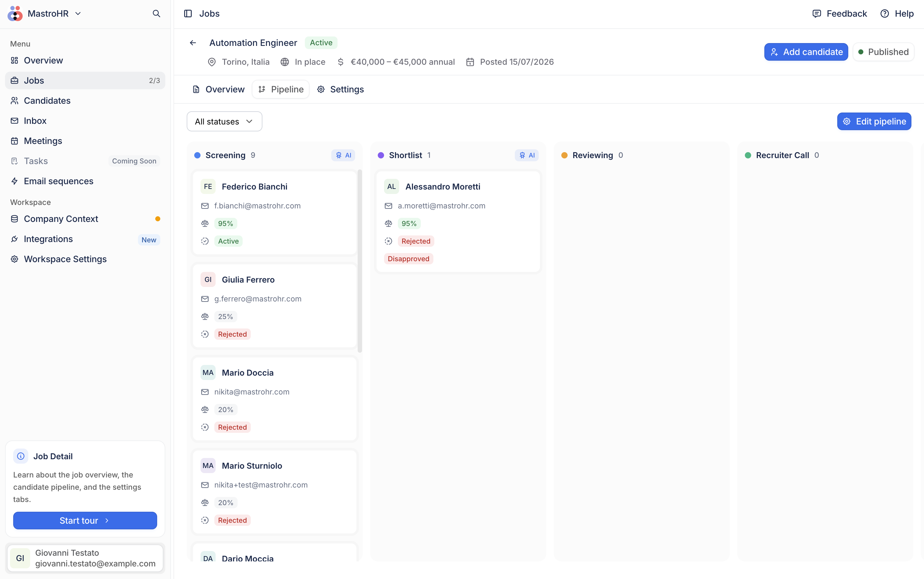924x579 pixels.
Task: Select Jobs in the sidebar menu
Action: pyautogui.click(x=85, y=80)
